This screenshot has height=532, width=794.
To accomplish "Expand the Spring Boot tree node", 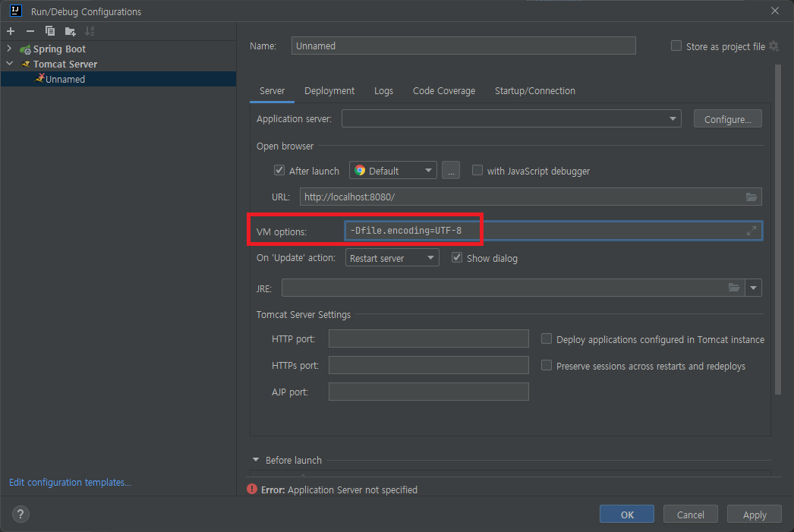I will pyautogui.click(x=9, y=49).
